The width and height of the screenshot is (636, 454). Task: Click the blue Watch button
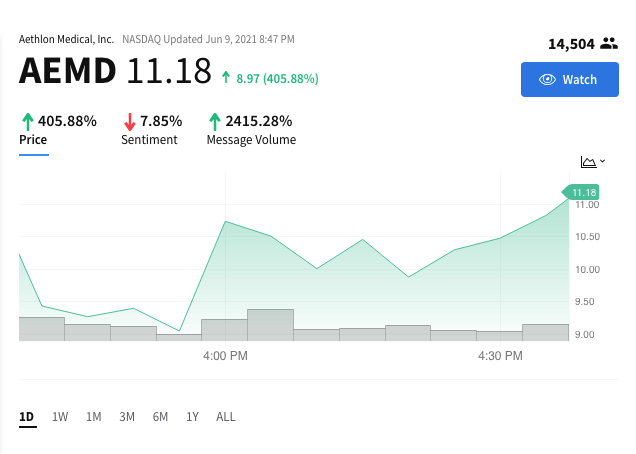pos(569,80)
